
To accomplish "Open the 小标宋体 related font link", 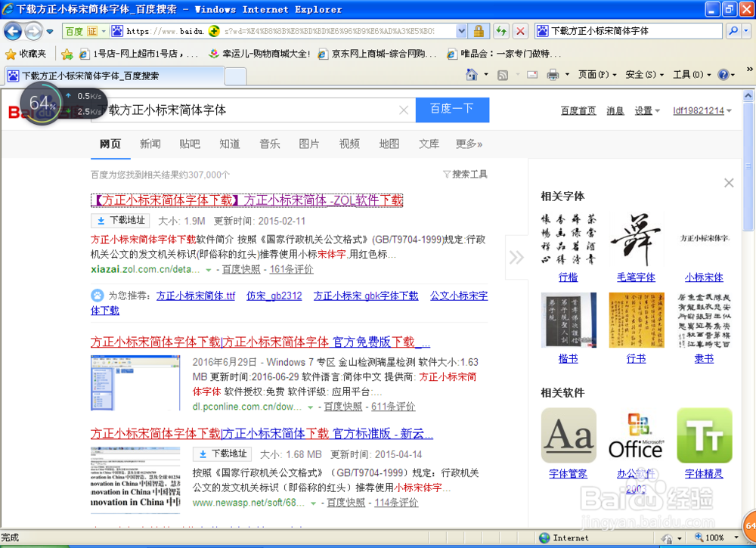I will [704, 277].
